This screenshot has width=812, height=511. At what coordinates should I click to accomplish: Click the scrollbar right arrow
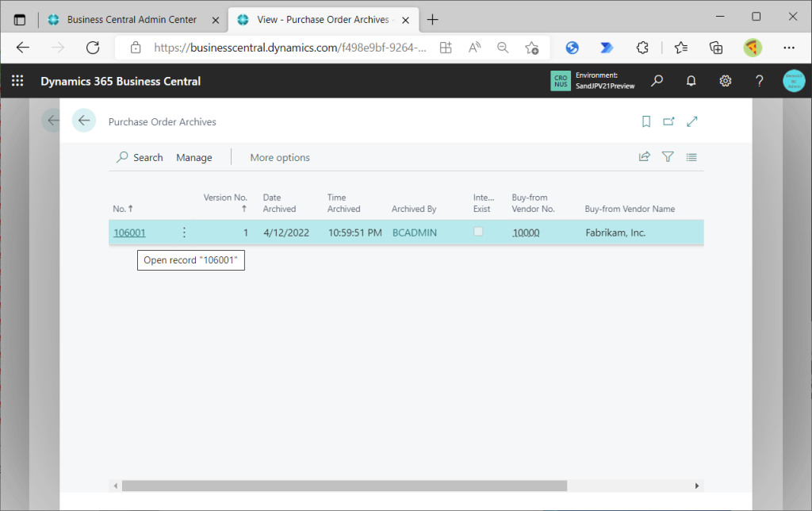[x=697, y=486]
